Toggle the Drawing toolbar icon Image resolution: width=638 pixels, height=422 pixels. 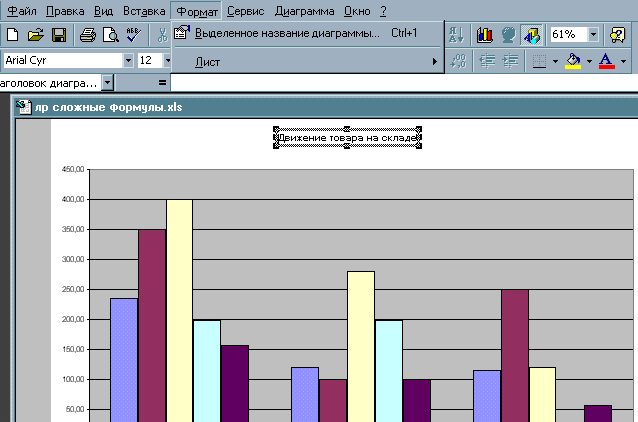(532, 35)
